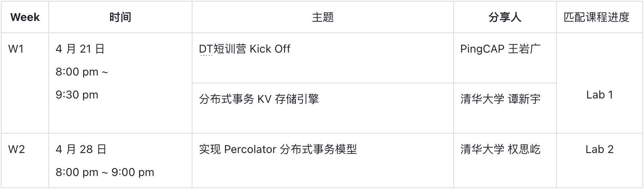Click the 主题 column header
This screenshot has height=189, width=644.
tap(322, 17)
